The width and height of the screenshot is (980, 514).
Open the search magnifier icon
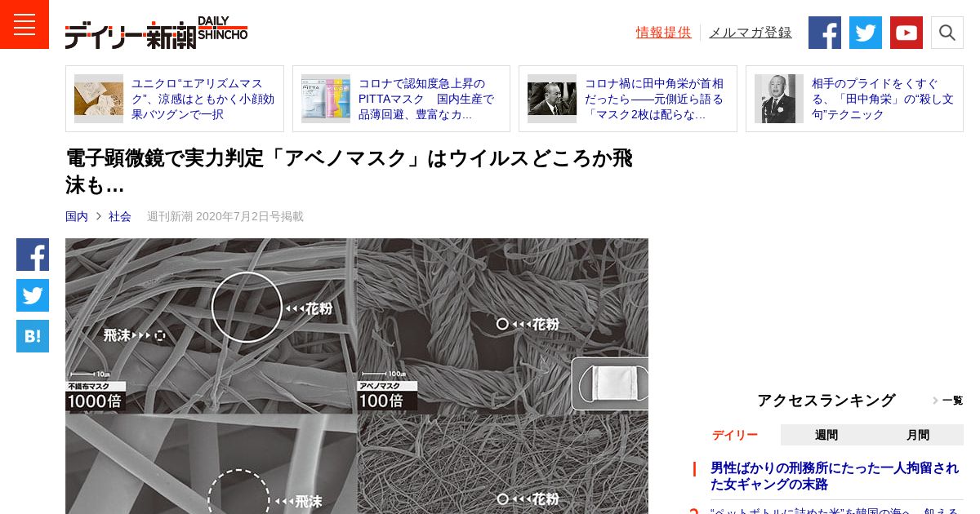point(947,33)
